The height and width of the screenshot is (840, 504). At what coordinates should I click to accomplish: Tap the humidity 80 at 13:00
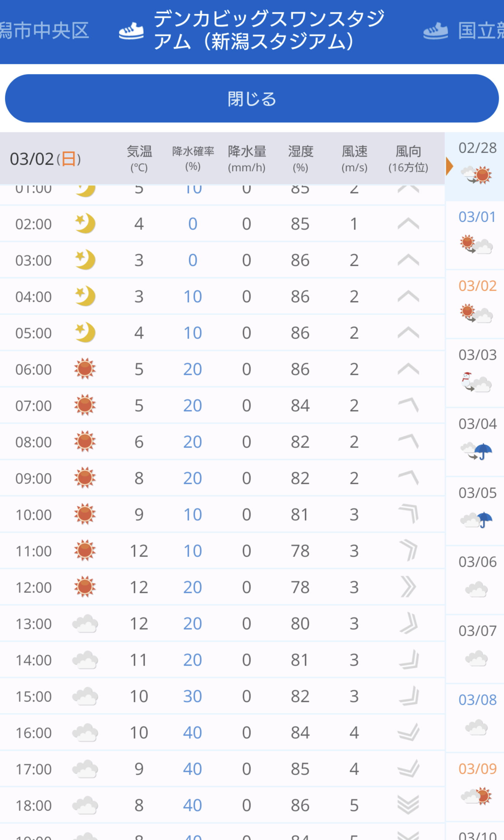[x=300, y=623]
